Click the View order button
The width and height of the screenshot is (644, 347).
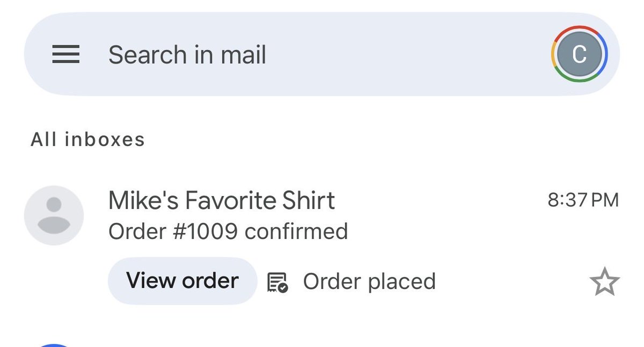point(182,281)
